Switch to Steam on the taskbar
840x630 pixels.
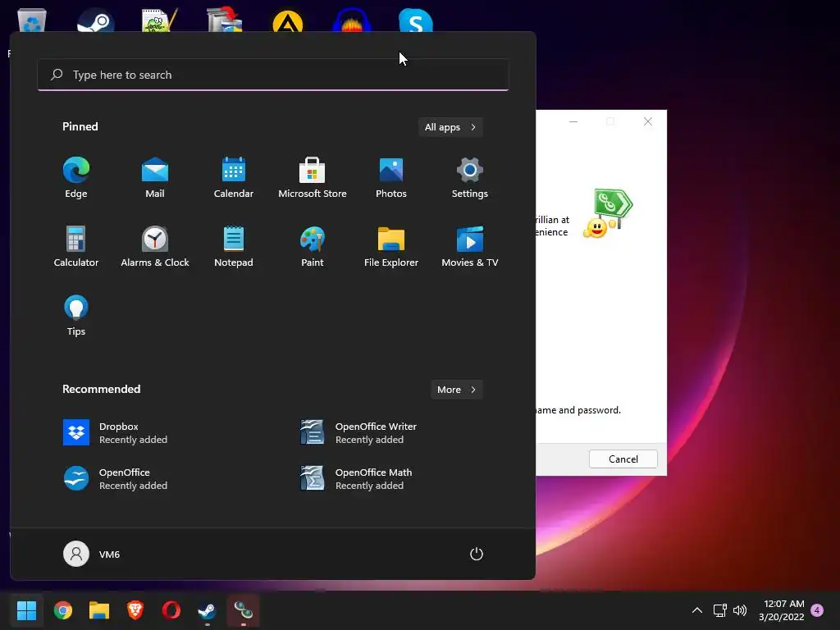208,610
